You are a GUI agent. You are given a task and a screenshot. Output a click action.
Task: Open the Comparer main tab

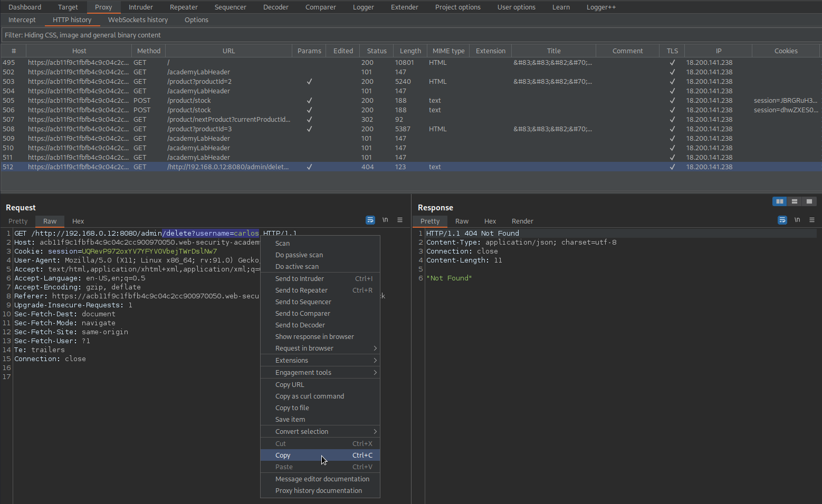320,7
